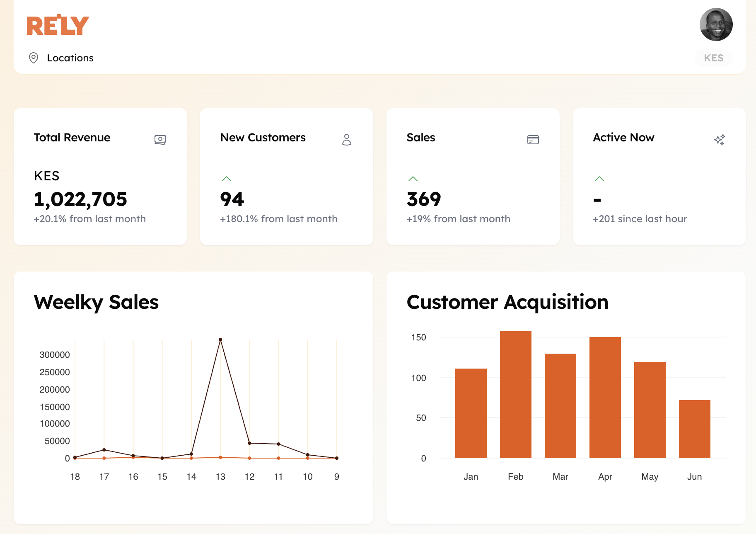Click the banknote icon on Total Revenue card
This screenshot has height=534, width=756.
click(160, 140)
